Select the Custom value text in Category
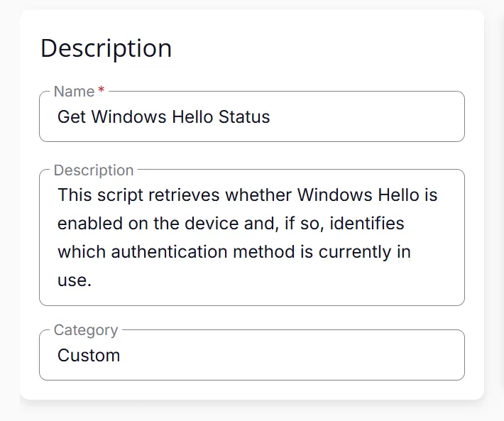This screenshot has height=421, width=504. click(89, 356)
